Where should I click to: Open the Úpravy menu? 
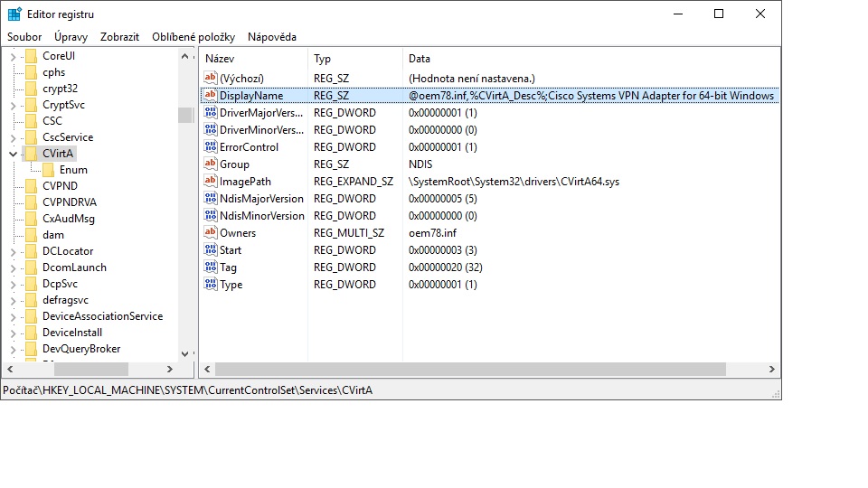(x=71, y=37)
